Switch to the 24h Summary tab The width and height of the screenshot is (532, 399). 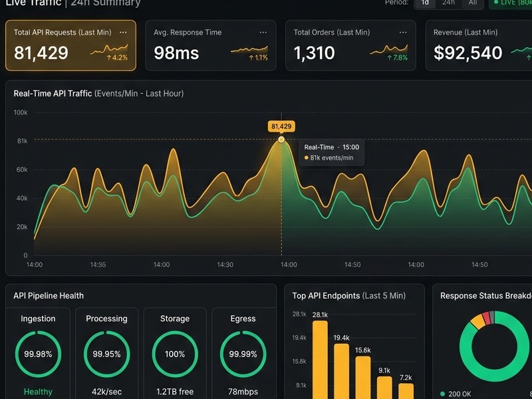pyautogui.click(x=106, y=3)
